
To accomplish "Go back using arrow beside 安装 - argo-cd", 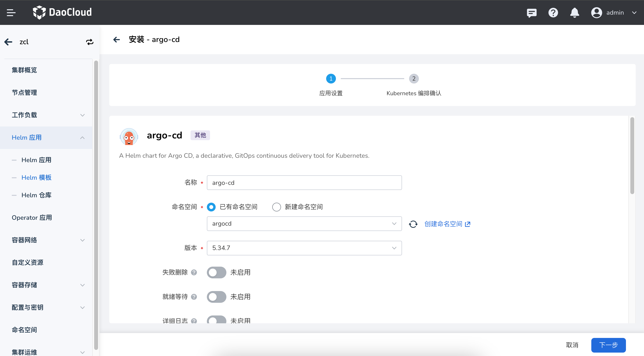I will (x=117, y=40).
